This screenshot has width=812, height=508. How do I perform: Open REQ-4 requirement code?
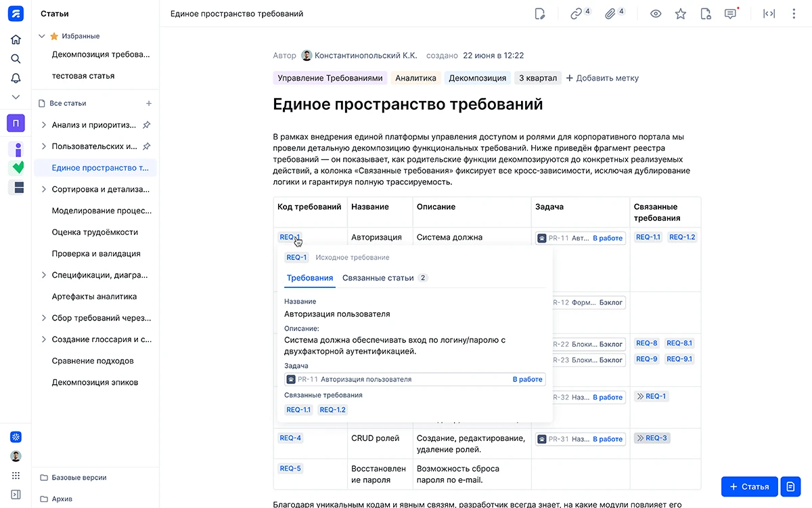[290, 438]
